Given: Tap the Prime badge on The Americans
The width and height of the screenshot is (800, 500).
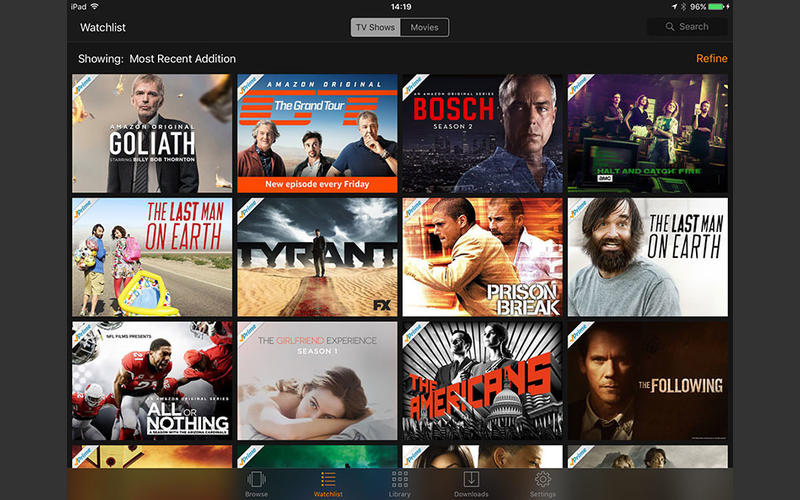Looking at the screenshot, I should [414, 333].
